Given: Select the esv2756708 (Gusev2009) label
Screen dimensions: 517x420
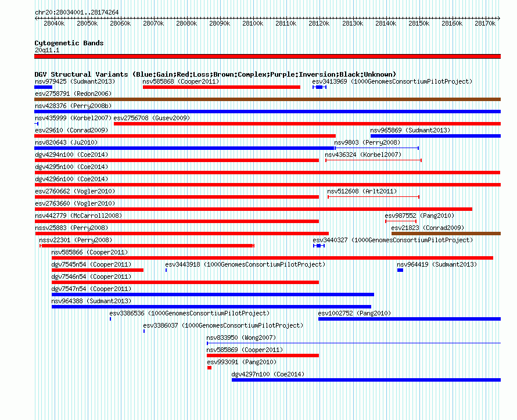Looking at the screenshot, I should 152,118.
